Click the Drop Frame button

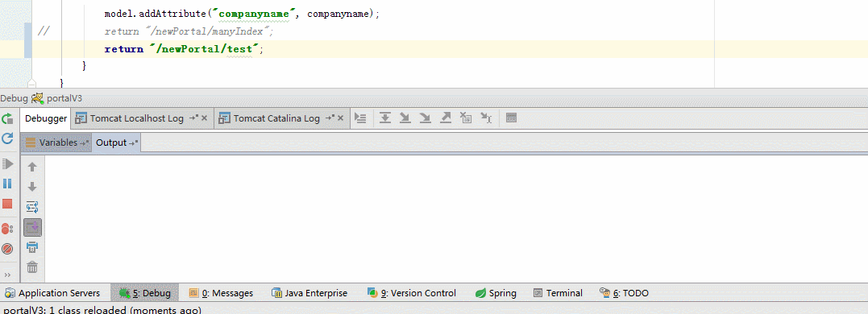coord(466,118)
